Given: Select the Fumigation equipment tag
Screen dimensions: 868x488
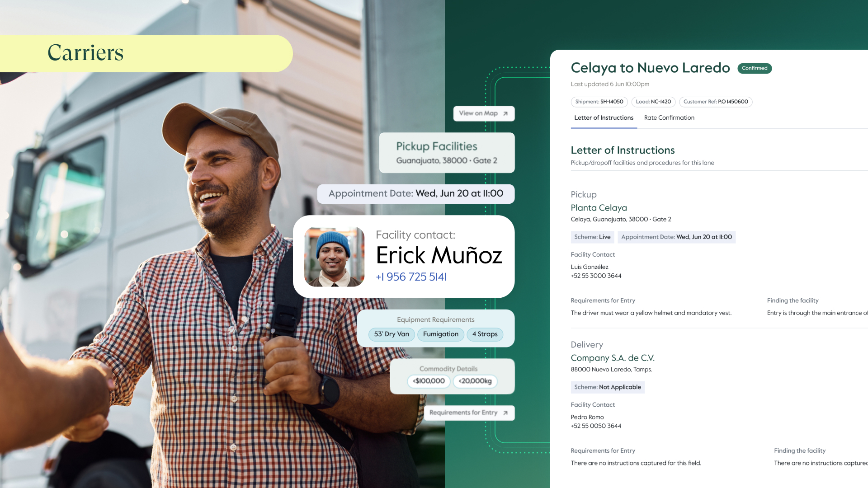Looking at the screenshot, I should point(441,334).
